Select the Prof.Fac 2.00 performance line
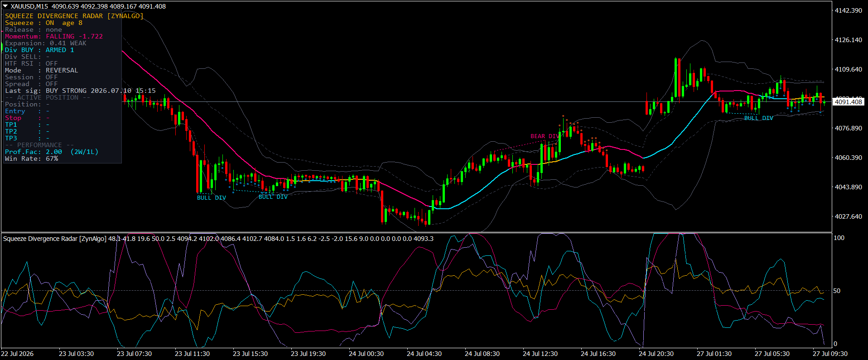Viewport: 868px width, 360px height. pyautogui.click(x=52, y=152)
